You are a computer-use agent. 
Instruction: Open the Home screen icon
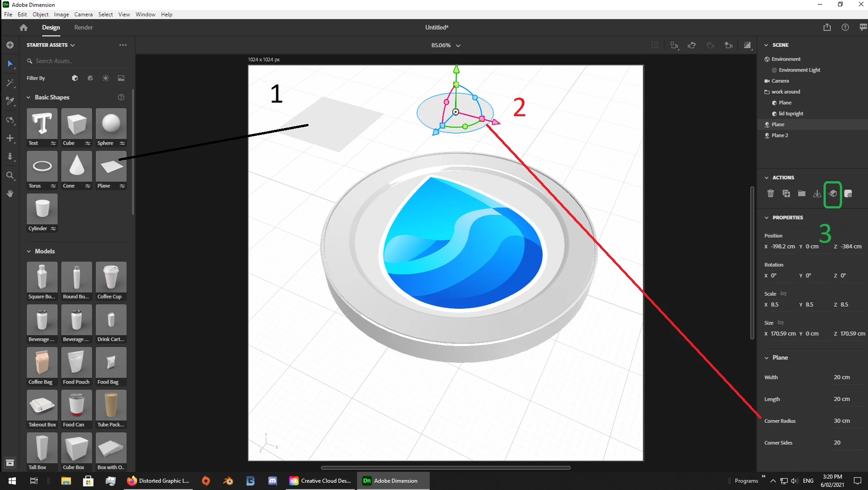coord(24,27)
